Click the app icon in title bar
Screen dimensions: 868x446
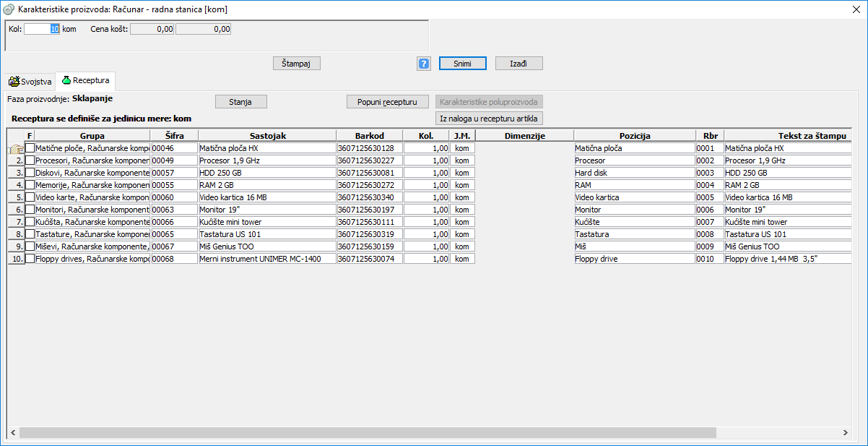(x=9, y=9)
